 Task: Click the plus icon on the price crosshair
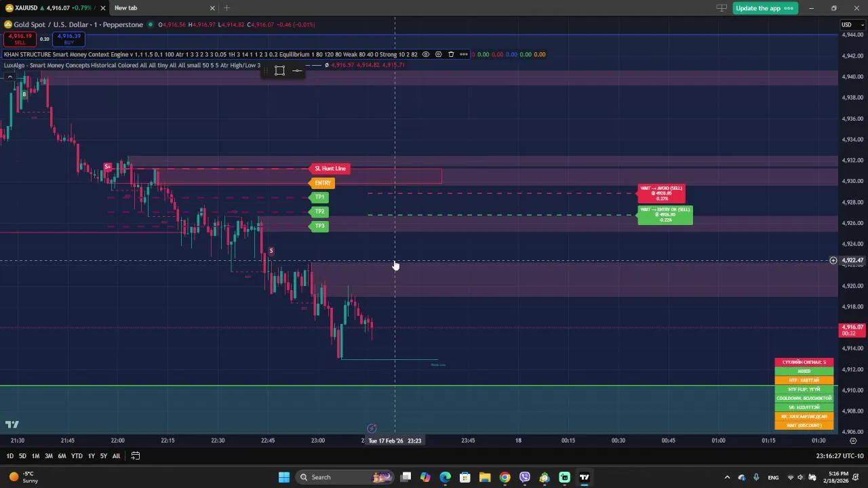[x=833, y=260]
